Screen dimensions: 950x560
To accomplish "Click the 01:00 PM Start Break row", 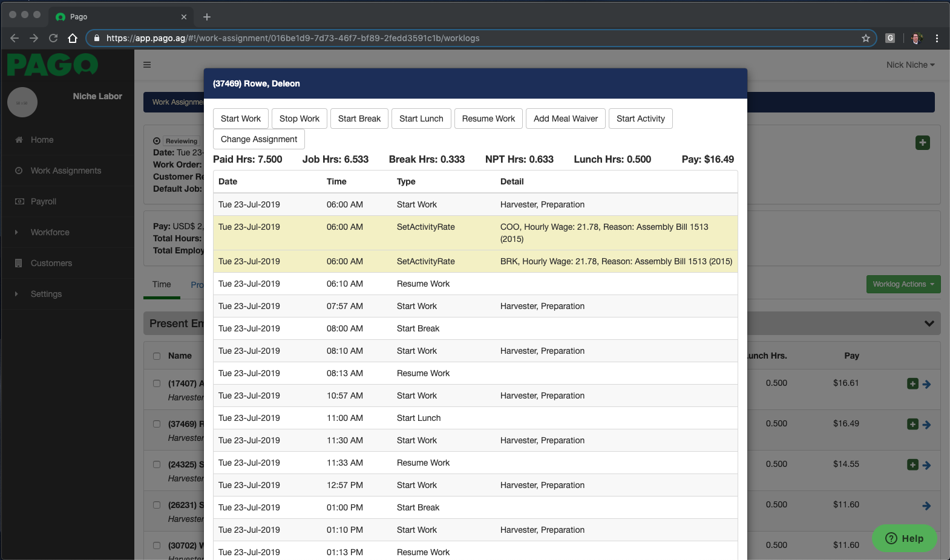I will [x=476, y=507].
